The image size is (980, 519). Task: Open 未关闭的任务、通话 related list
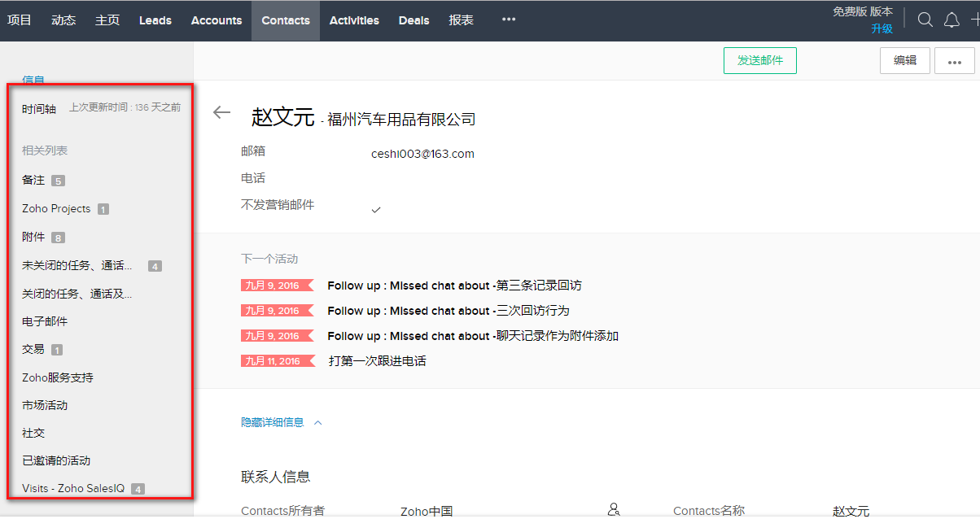point(77,265)
